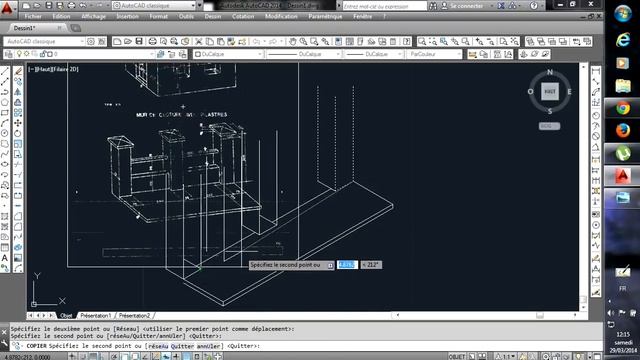Screen dimensions: 640x360
Task: Click the Plot (print) icon
Action: [153, 41]
